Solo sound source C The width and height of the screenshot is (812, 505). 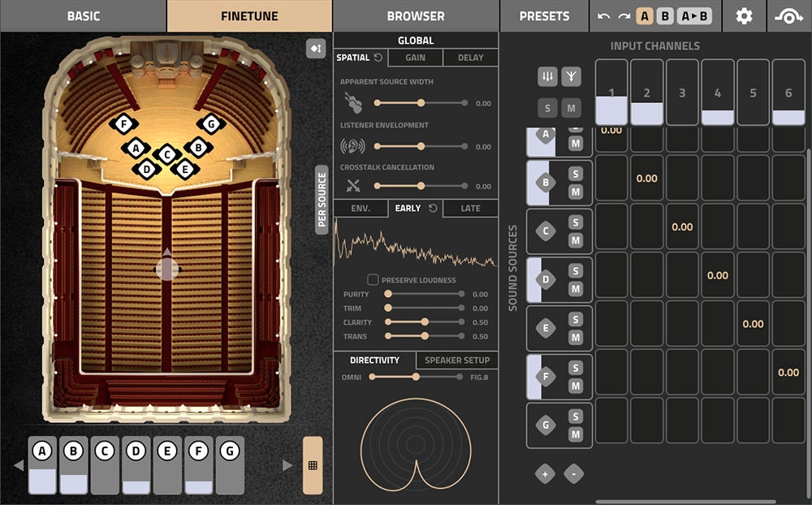[x=576, y=222]
